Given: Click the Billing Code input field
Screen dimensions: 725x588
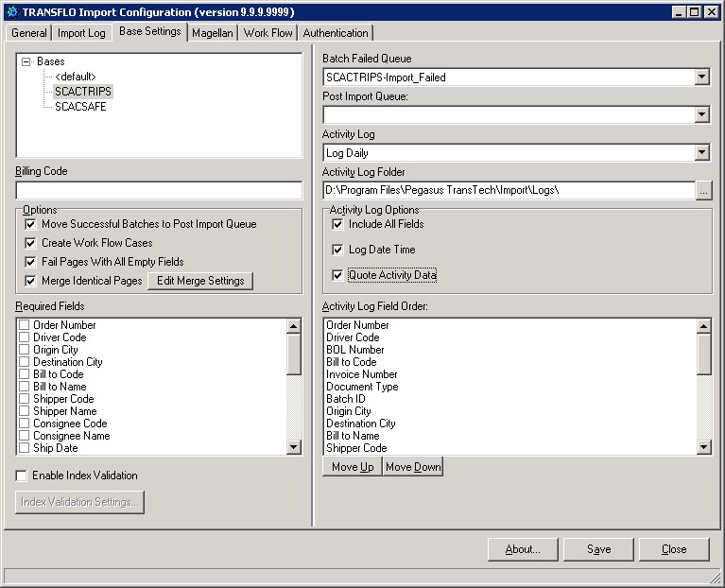Looking at the screenshot, I should point(159,190).
